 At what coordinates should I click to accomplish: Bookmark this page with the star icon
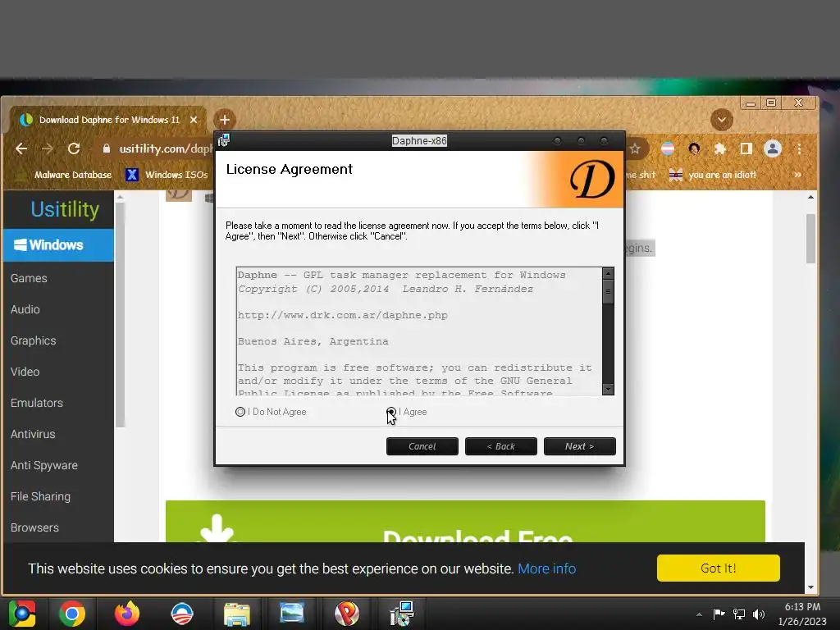point(635,148)
